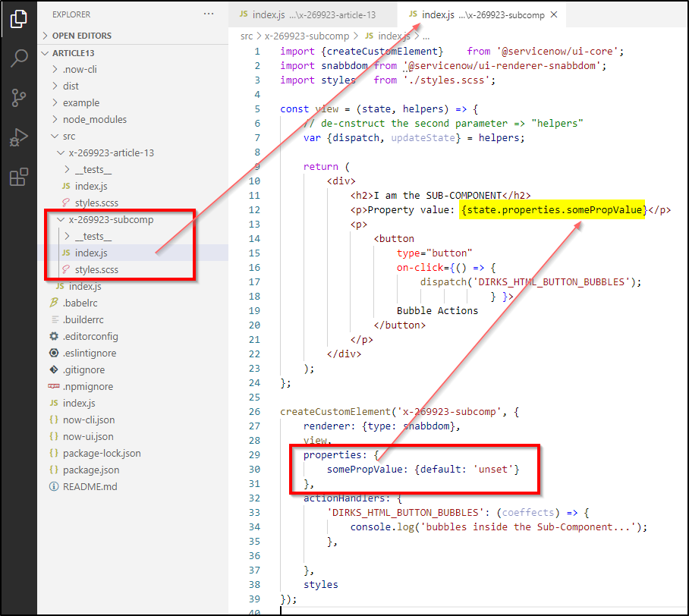Screen dimensions: 689x616
Task: Click 'Bubble Actions' button label text
Action: point(437,310)
